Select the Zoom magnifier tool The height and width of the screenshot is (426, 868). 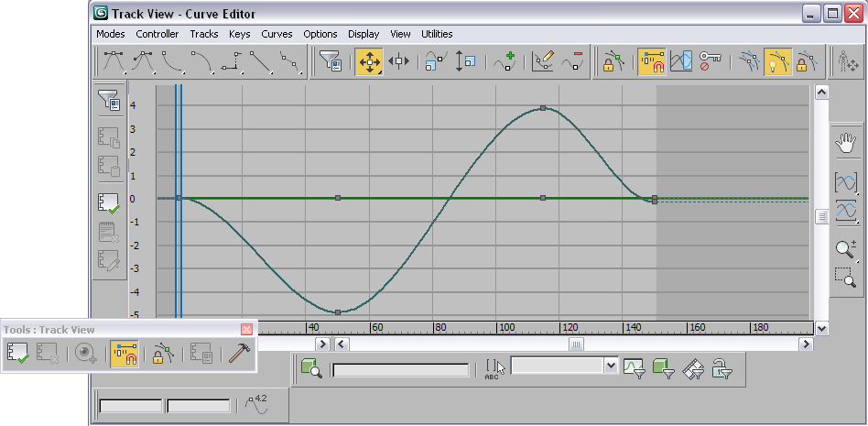(846, 249)
